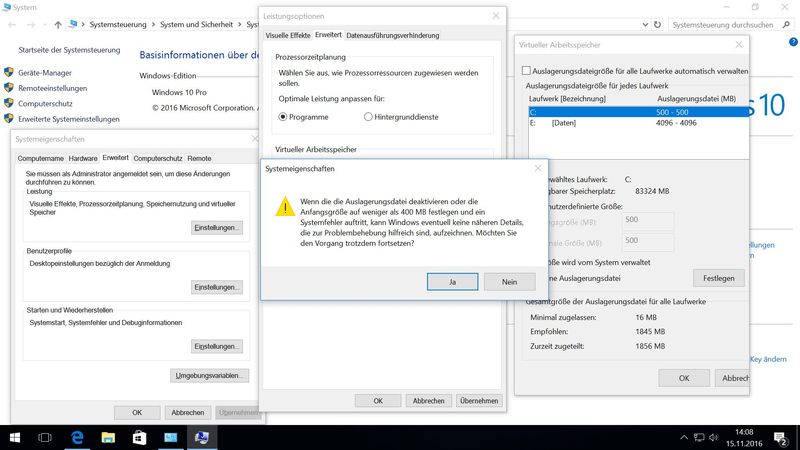Go back in Control Panel navigation
The width and height of the screenshot is (800, 450).
[12, 24]
